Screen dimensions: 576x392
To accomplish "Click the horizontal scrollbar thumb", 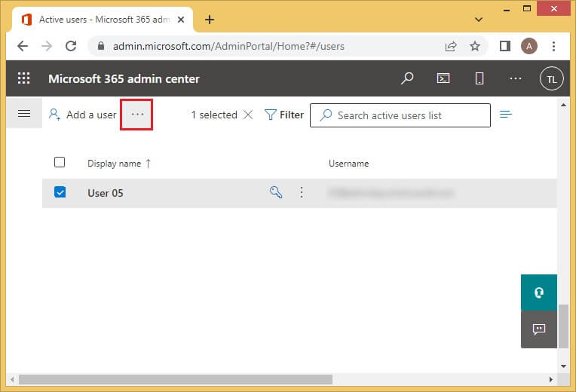I will click(x=176, y=379).
